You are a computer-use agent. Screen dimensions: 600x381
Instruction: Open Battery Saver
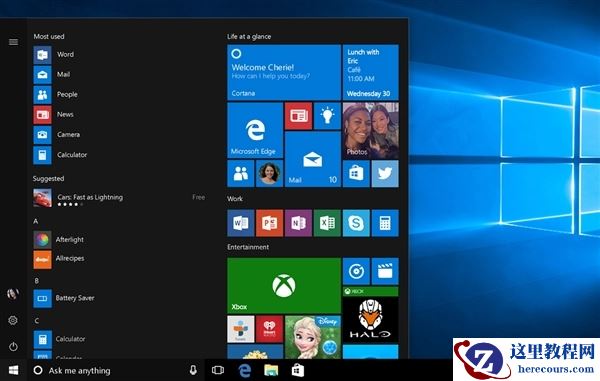point(64,298)
